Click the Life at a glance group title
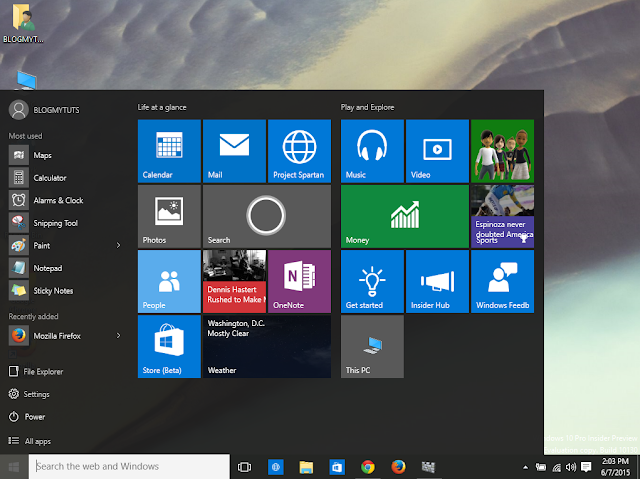 pyautogui.click(x=162, y=107)
